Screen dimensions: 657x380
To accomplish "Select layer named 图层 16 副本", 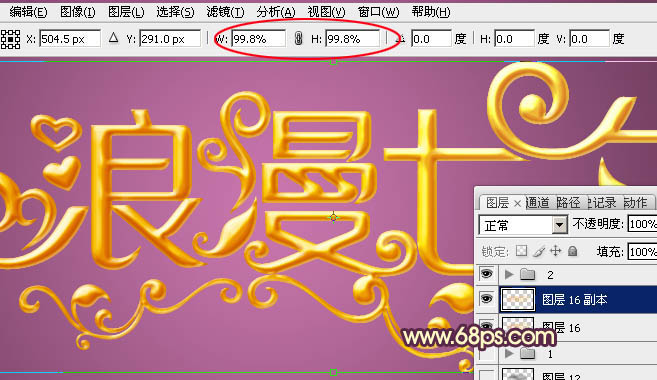I will 574,300.
